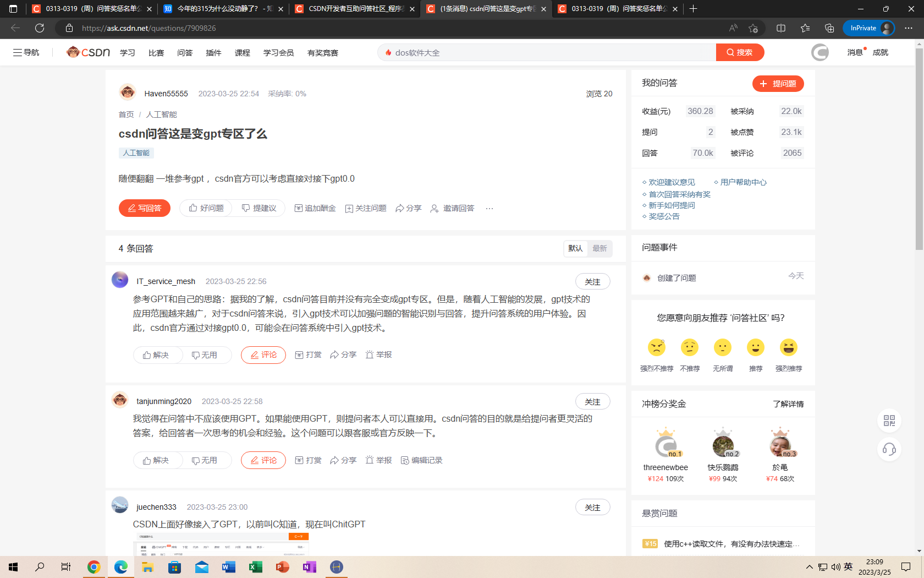This screenshot has height=578, width=924.
Task: Show hidden system tray icons
Action: pyautogui.click(x=809, y=567)
